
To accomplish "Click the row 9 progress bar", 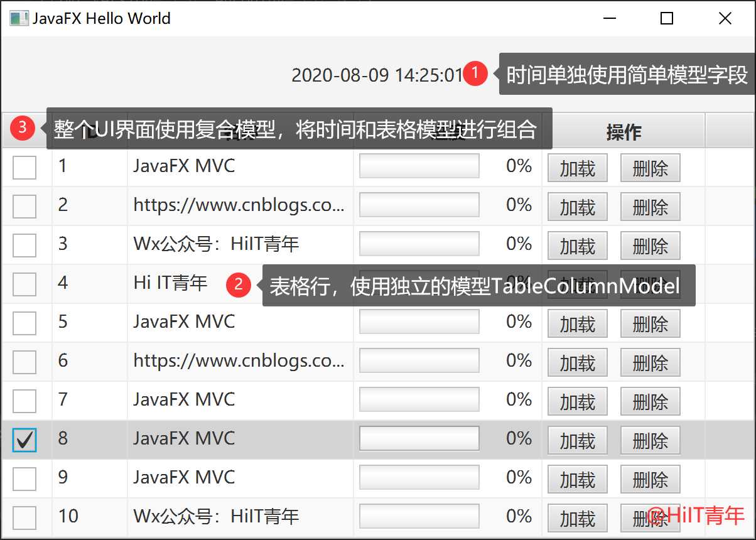I will [x=419, y=478].
